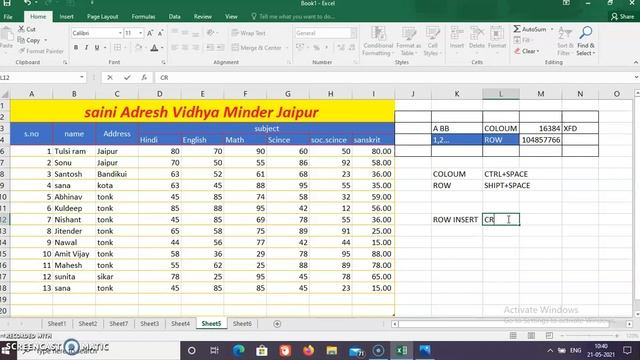Switch to Page Layout view
The height and width of the screenshot is (360, 640).
coord(531,336)
